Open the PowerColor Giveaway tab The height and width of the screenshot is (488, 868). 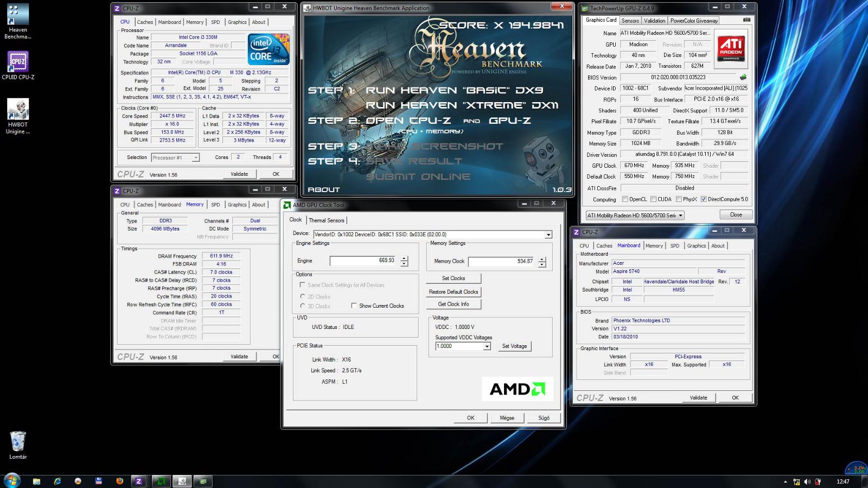pyautogui.click(x=694, y=21)
